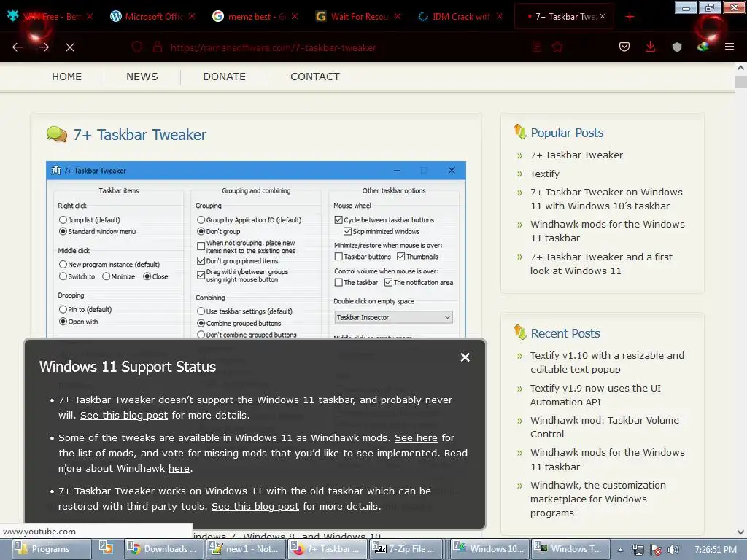747x560 pixels.
Task: Open 7+ Taskbar Tweaker on Windows 11 post
Action: point(606,199)
